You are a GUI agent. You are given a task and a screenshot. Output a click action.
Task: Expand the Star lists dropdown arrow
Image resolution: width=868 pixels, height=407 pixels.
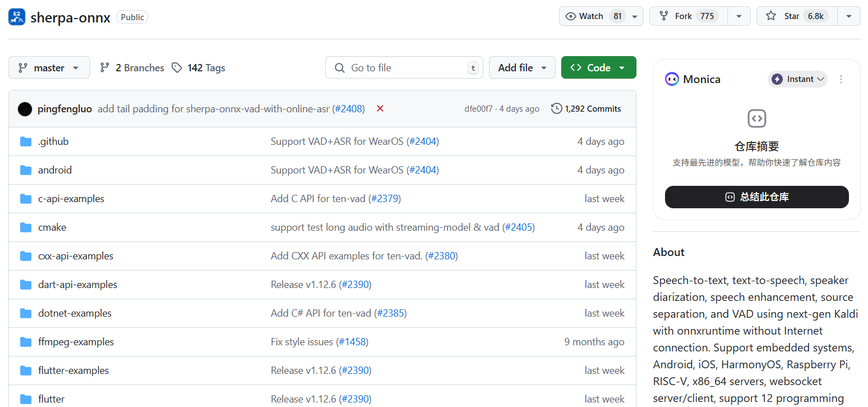[849, 16]
